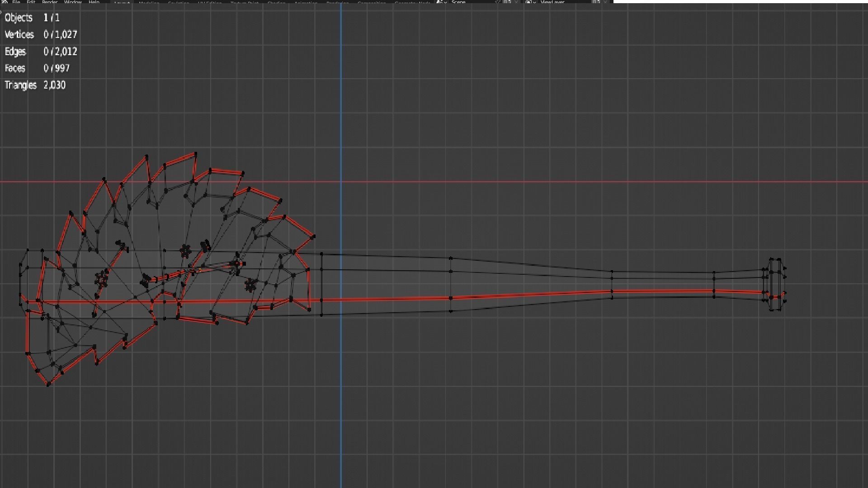Image resolution: width=868 pixels, height=488 pixels.
Task: Toggle the pin scene icon
Action: (498, 2)
